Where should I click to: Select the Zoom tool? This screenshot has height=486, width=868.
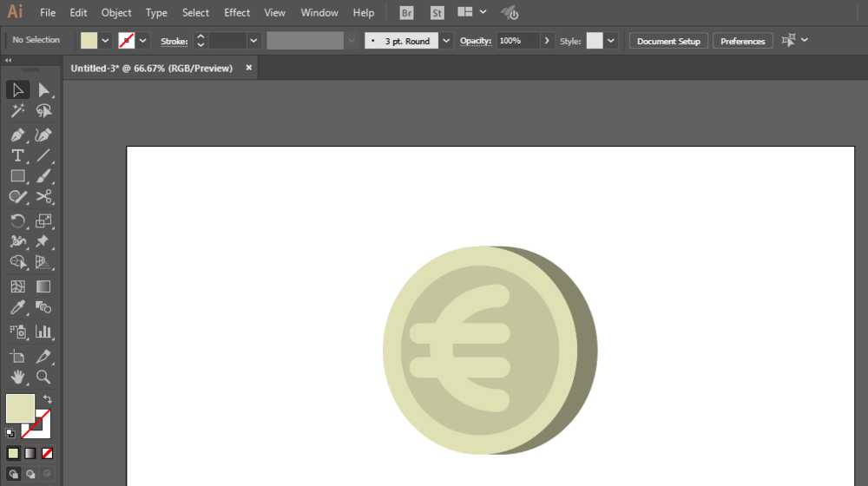43,377
